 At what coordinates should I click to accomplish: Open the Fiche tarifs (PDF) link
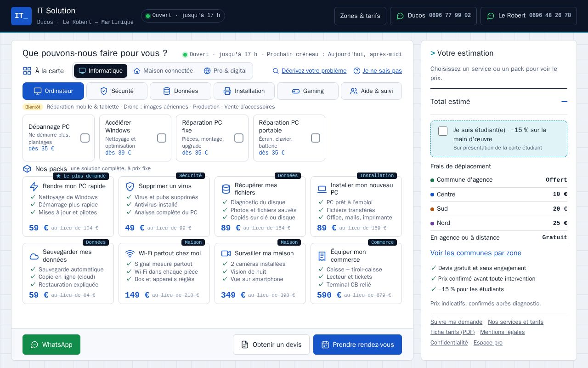pyautogui.click(x=452, y=332)
